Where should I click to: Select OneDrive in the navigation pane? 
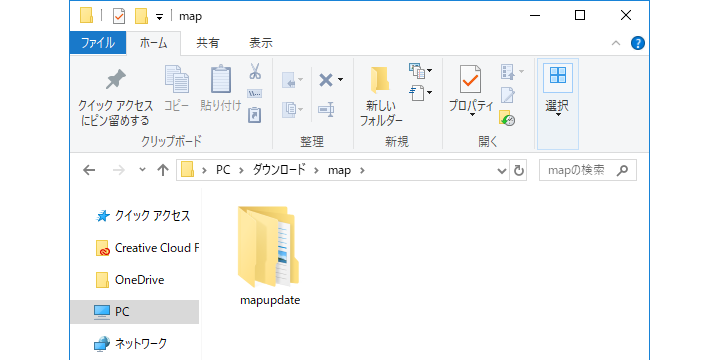click(129, 280)
